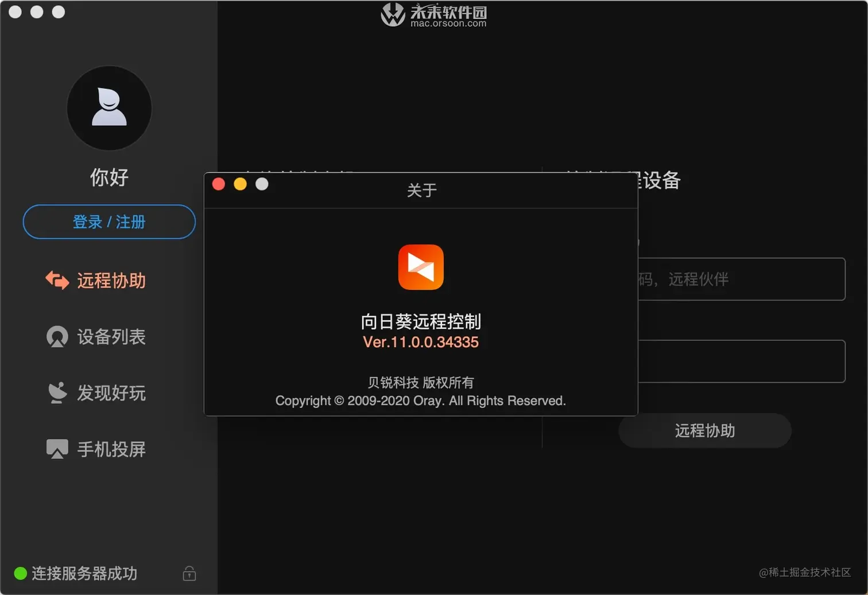
Task: Click the Ver.11.0.0.34335 version text
Action: [x=421, y=342]
